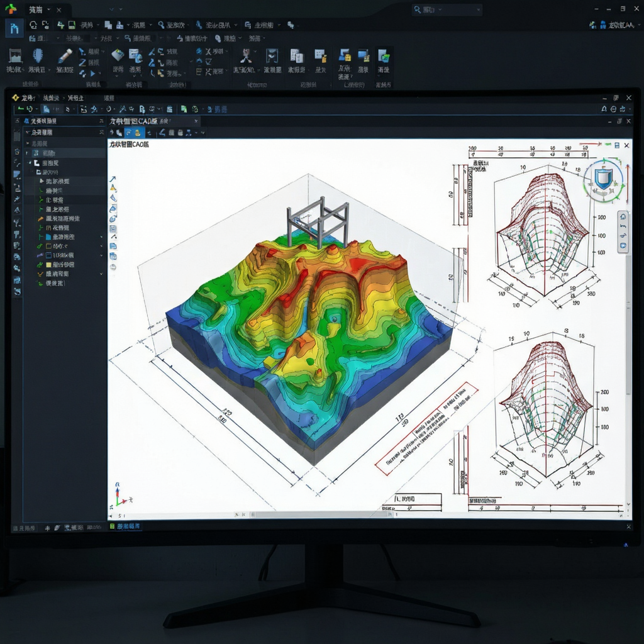Click the outer labeled button beside the floppy icon
Viewport: 644px width, 644px height.
(x=87, y=25)
